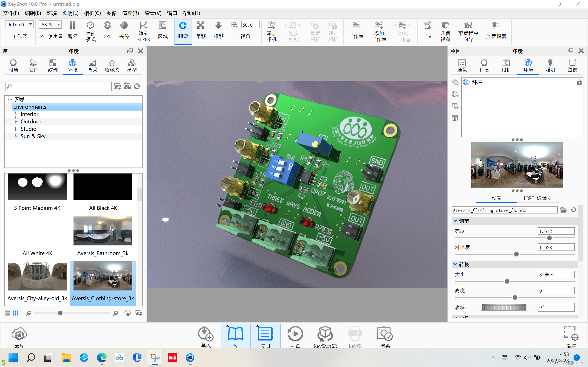Switch library to 纹理 textures tab
The image size is (588, 367).
53,66
